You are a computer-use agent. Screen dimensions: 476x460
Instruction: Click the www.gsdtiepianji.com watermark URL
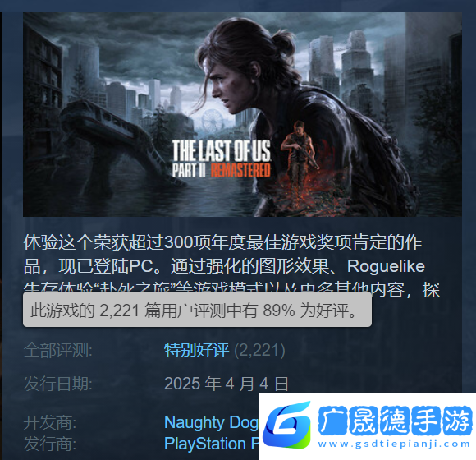(x=394, y=444)
